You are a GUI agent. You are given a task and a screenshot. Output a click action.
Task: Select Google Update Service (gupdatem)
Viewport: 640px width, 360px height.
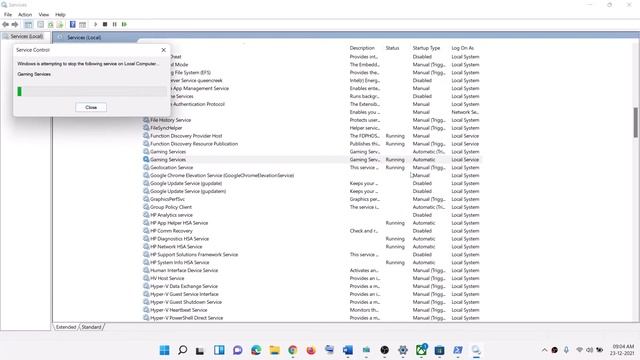pos(312,191)
